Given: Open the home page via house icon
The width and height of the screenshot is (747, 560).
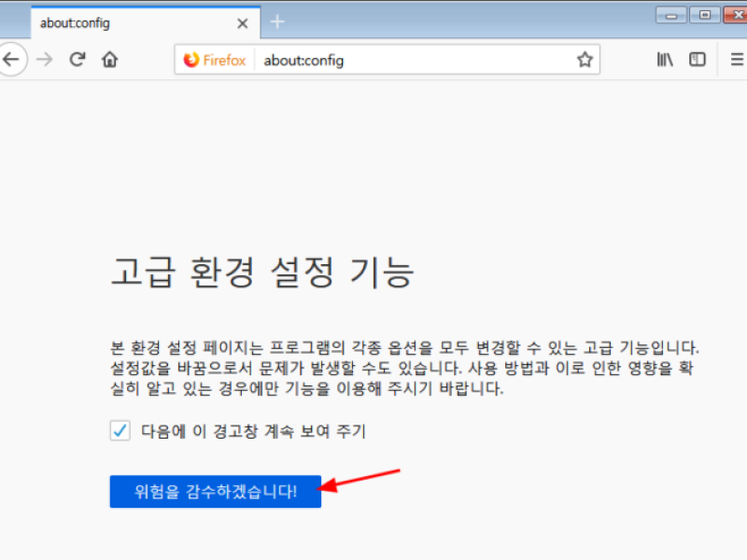Looking at the screenshot, I should [x=110, y=60].
